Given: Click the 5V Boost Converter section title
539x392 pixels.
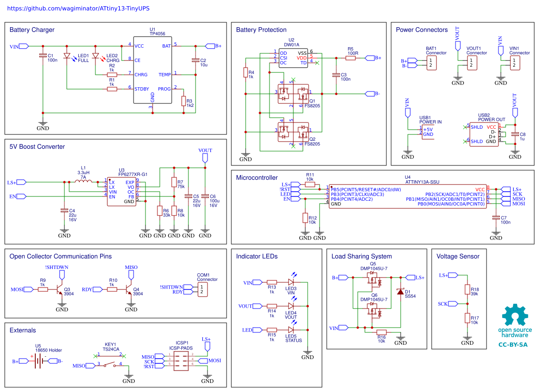Looking at the screenshot, I should tap(37, 147).
